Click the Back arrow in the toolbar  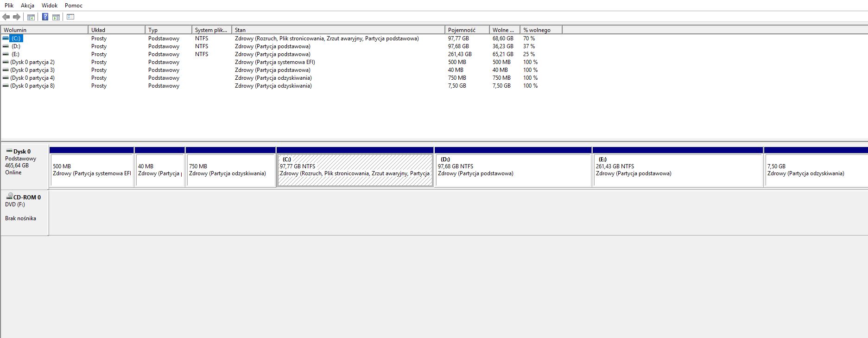(6, 17)
